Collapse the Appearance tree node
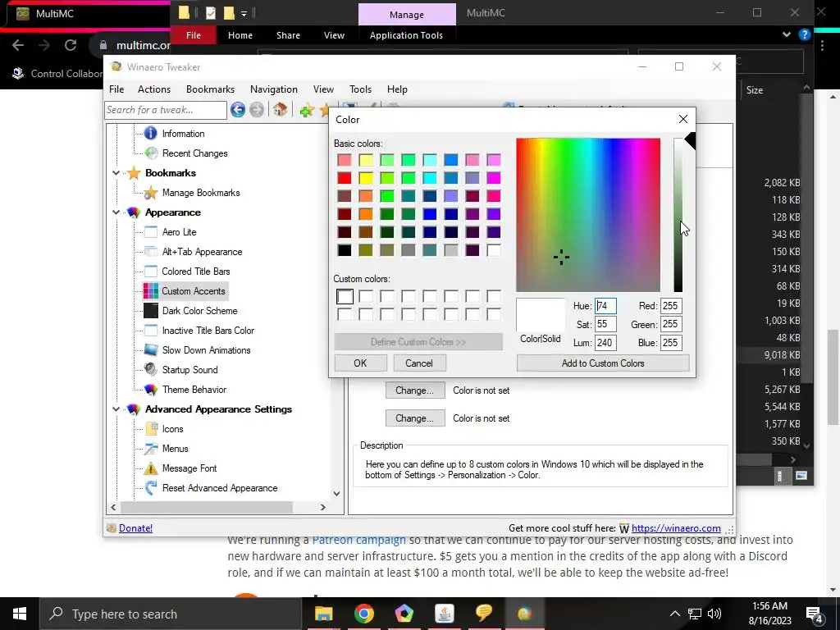Image resolution: width=840 pixels, height=630 pixels. [116, 212]
